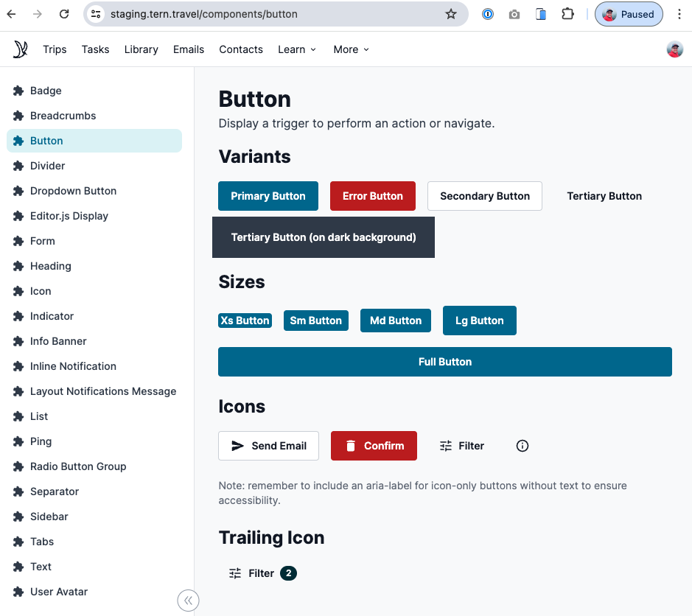Expand the More dropdown menu
This screenshot has width=692, height=616.
coord(351,49)
